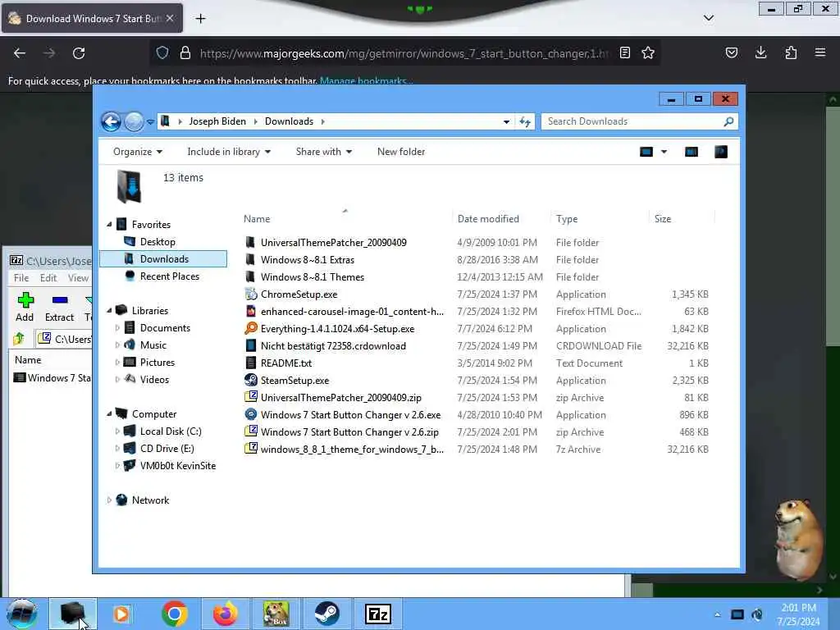Open the Explorer help icon
Image resolution: width=840 pixels, height=630 pixels.
[721, 152]
